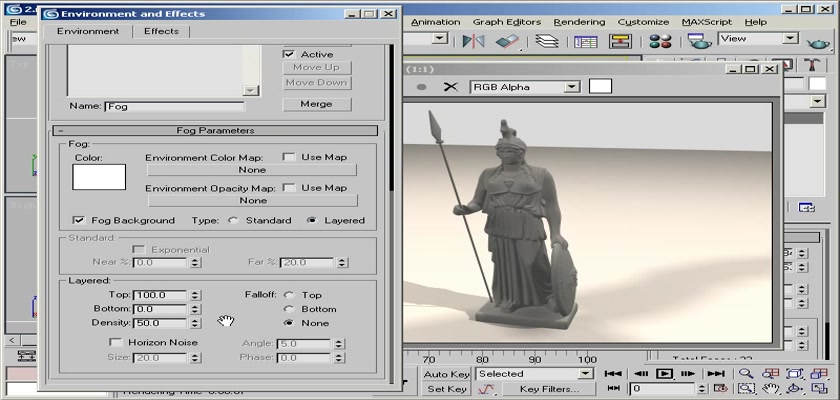Adjust current frame number spinner
The image size is (840, 400).
pos(703,388)
